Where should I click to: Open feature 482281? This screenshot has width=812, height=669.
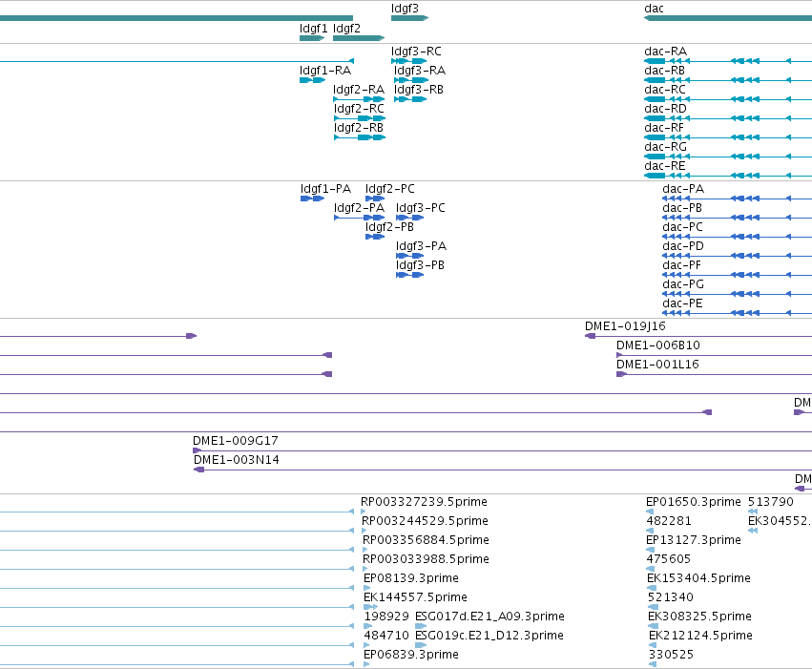[669, 521]
